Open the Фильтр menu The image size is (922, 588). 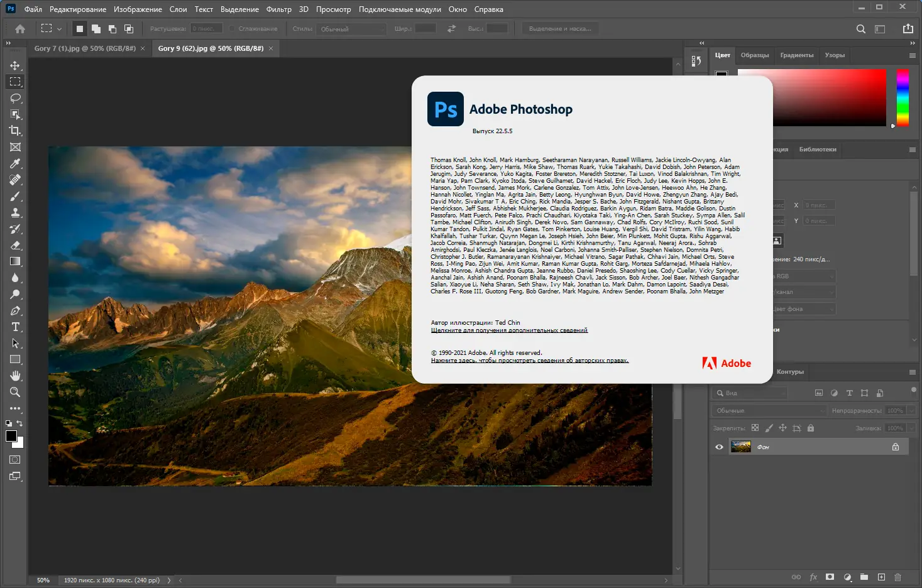pyautogui.click(x=279, y=9)
